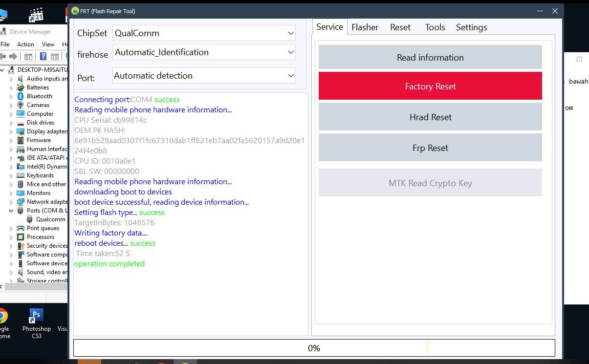The height and width of the screenshot is (364, 589).
Task: Open the Action menu in Device Manager
Action: (x=25, y=44)
